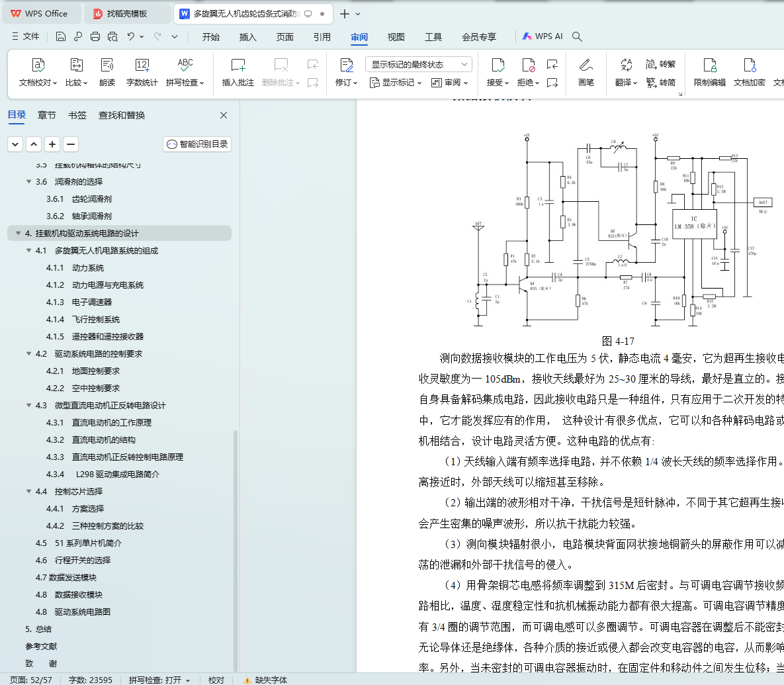Screen dimensions: 784x685
Task: Collapse the 4.1 多旋翼无人机电路系统的组成 node
Action: (29, 250)
